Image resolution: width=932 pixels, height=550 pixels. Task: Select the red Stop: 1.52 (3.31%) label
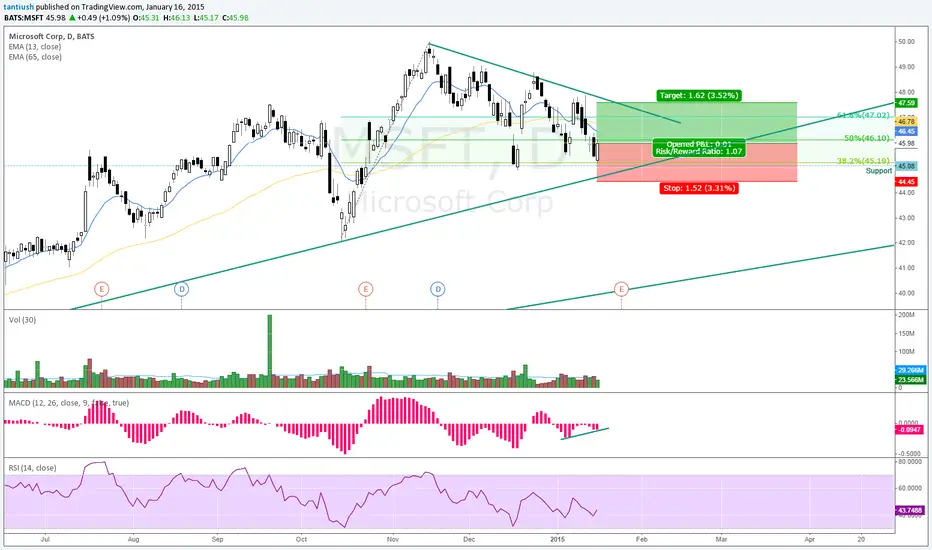click(x=699, y=188)
